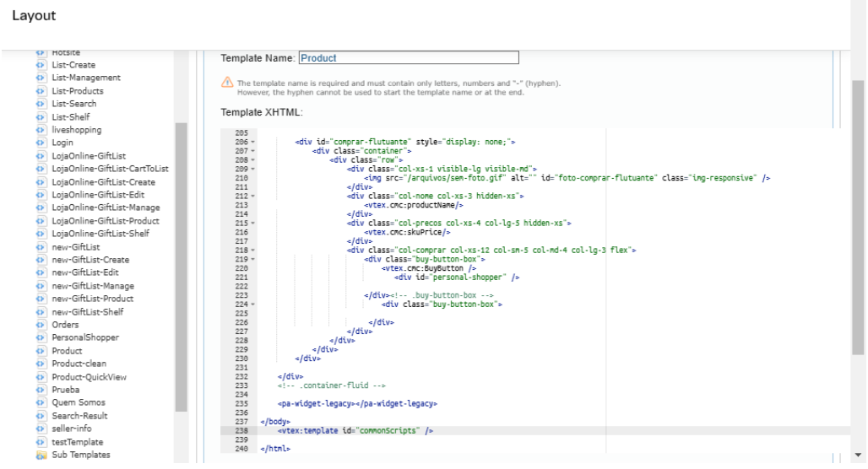The height and width of the screenshot is (469, 868).
Task: Click the vtex.cmc:skuPrice code line
Action: [x=408, y=232]
